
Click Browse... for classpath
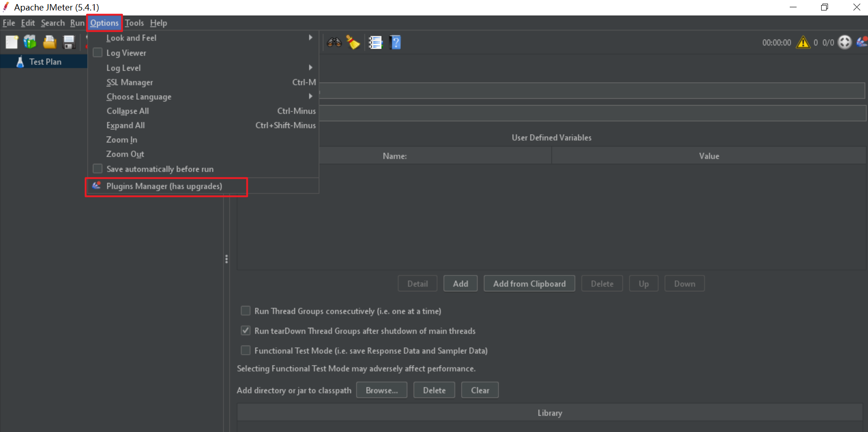382,390
